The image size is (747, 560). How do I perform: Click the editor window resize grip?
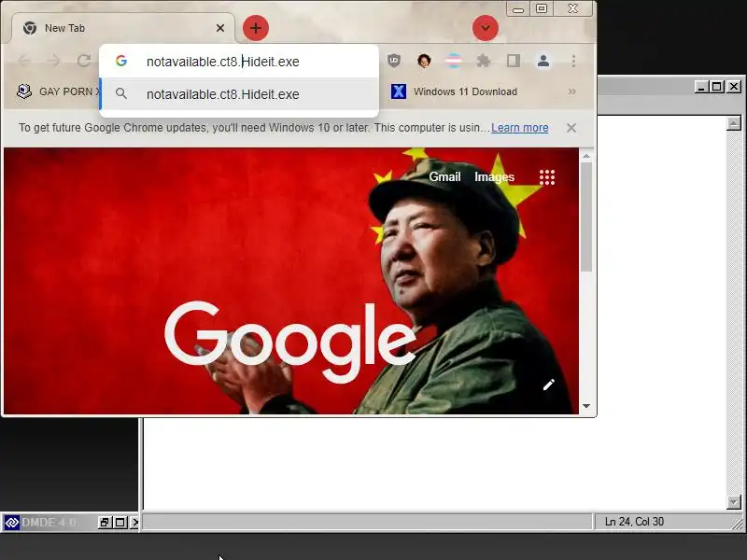[x=738, y=524]
